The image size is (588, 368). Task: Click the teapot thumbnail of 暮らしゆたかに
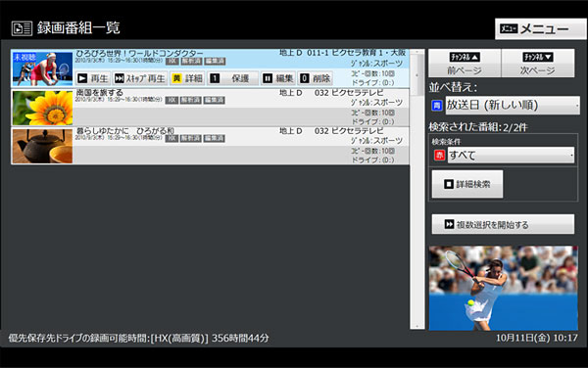point(42,147)
